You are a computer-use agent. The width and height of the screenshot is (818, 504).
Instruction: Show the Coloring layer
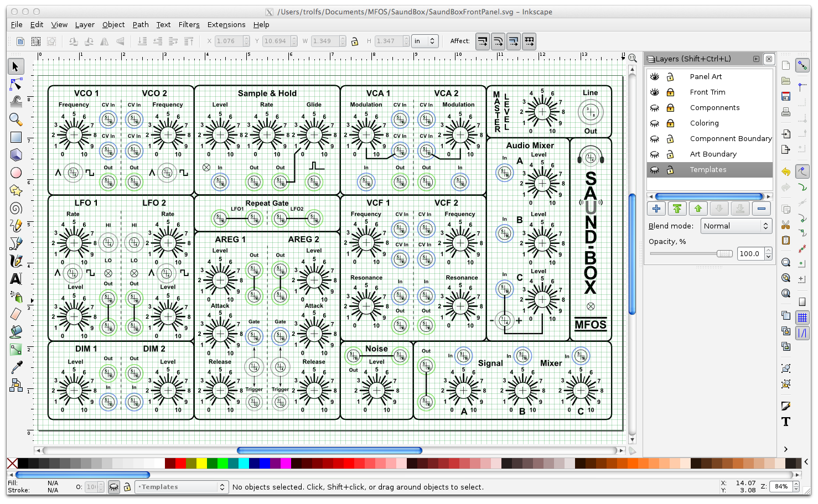click(x=655, y=123)
